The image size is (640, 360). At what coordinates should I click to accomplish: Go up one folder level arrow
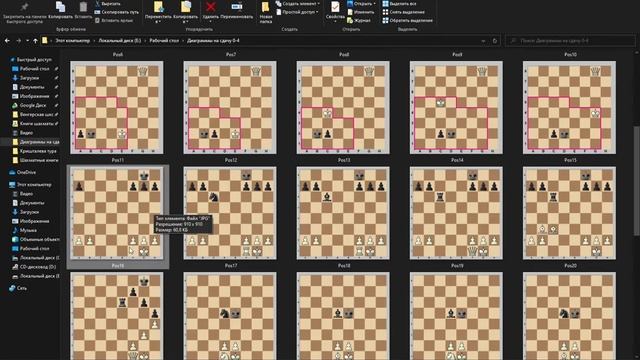36,41
